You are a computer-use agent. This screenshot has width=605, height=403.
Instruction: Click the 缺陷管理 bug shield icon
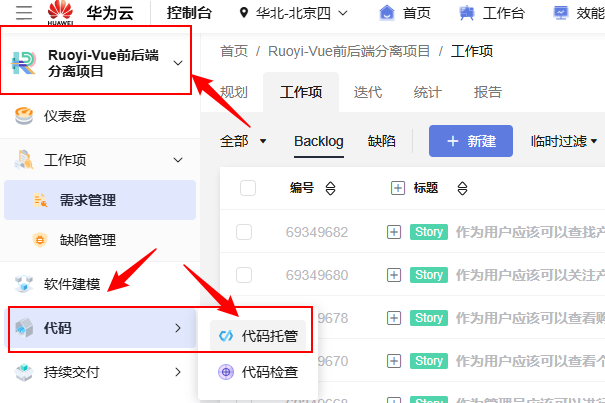[40, 240]
